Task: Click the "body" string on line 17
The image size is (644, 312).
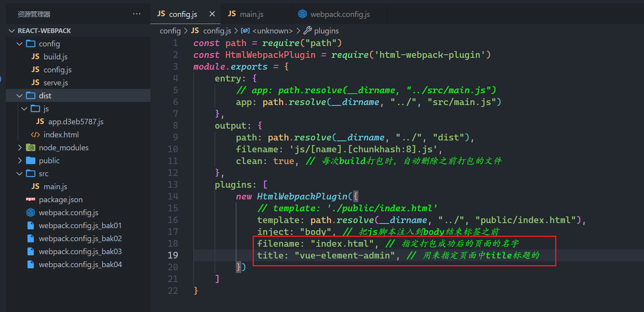Action: pos(316,232)
